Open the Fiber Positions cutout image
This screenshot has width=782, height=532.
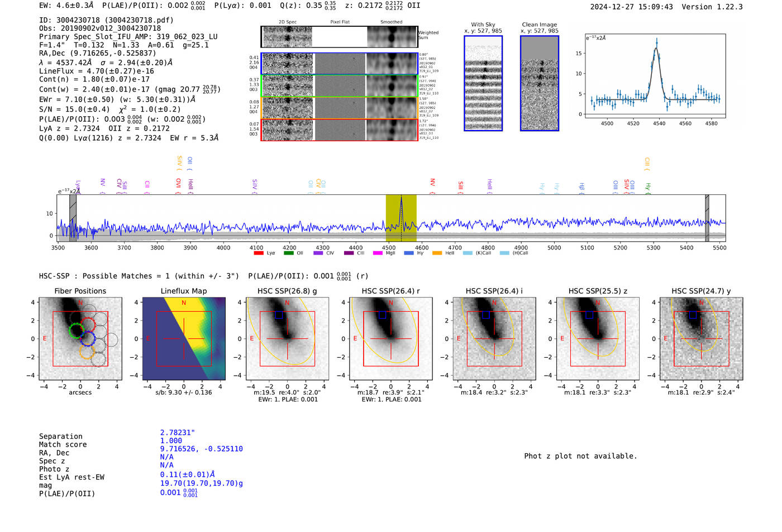[x=80, y=339]
